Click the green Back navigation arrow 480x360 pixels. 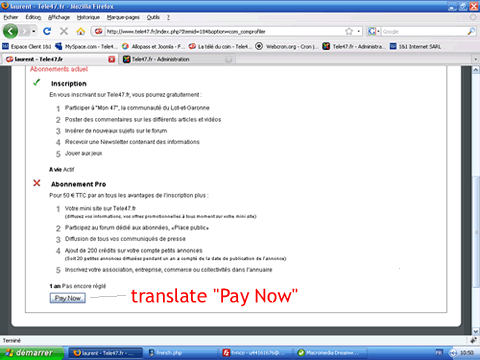(10, 31)
